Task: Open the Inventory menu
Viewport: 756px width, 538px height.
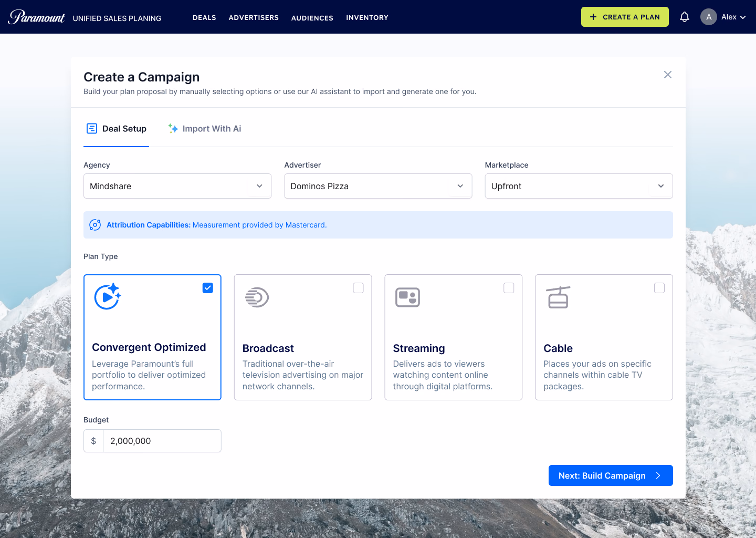Action: click(x=367, y=17)
